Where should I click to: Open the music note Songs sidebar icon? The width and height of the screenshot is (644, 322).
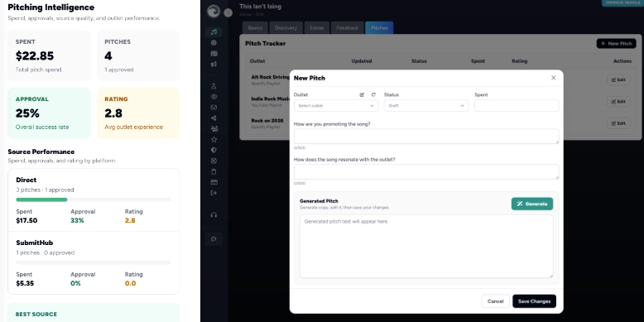214,32
